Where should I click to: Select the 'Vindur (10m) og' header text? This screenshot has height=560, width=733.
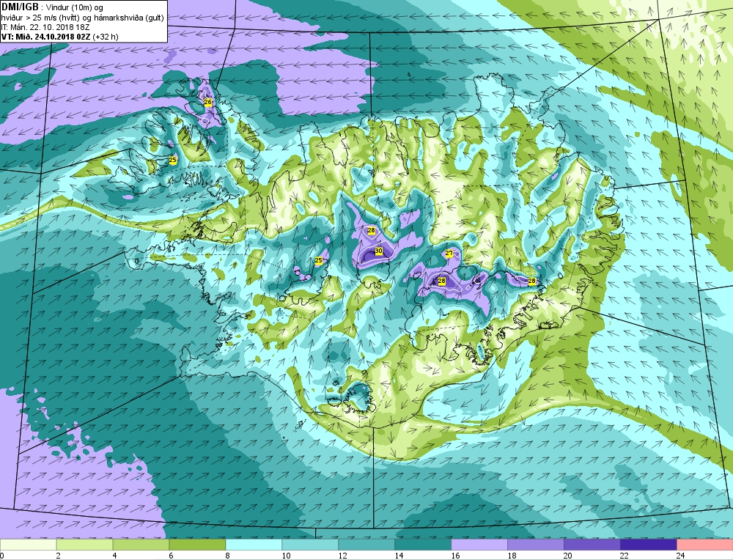click(x=74, y=8)
